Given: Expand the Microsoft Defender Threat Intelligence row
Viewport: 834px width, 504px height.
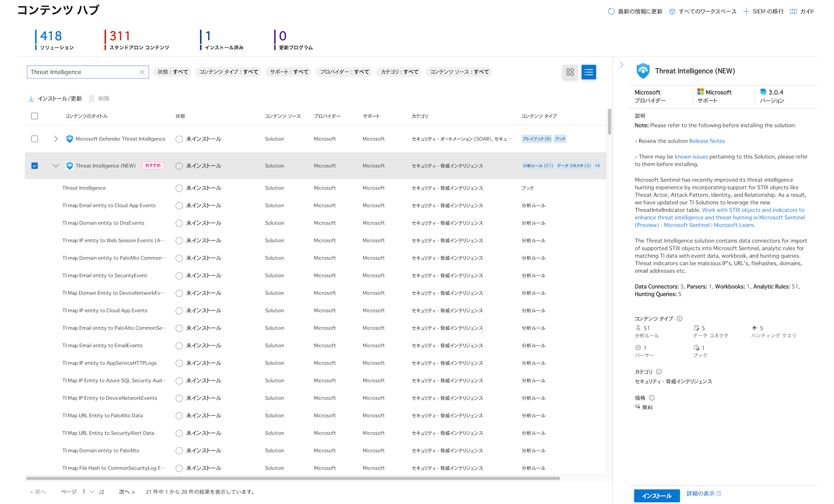Looking at the screenshot, I should 55,139.
